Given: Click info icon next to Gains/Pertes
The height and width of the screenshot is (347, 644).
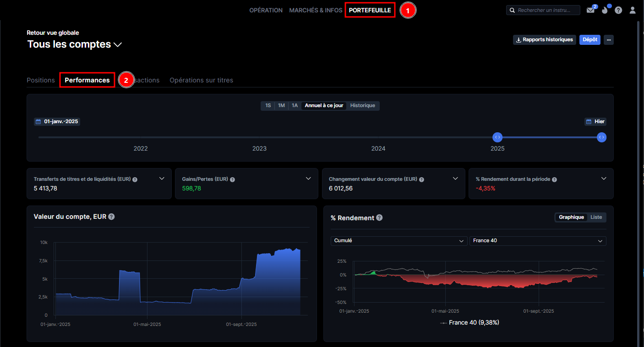Looking at the screenshot, I should (232, 179).
